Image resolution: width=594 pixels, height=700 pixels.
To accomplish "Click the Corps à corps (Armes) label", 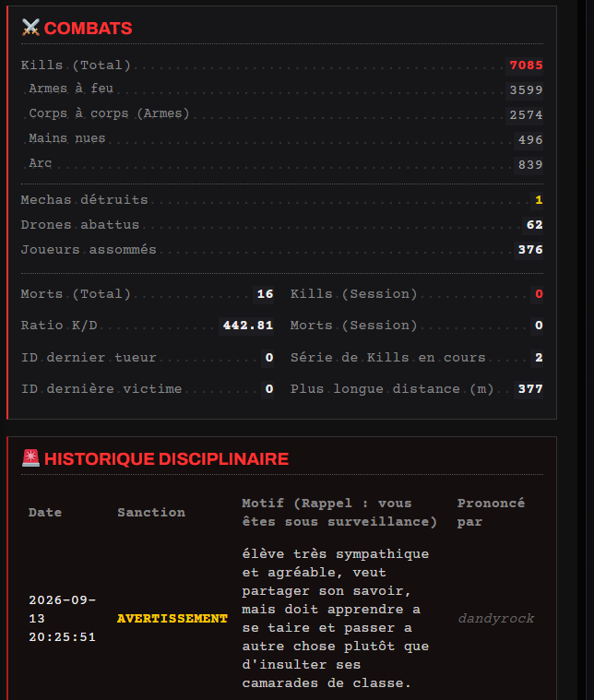I will [x=109, y=113].
